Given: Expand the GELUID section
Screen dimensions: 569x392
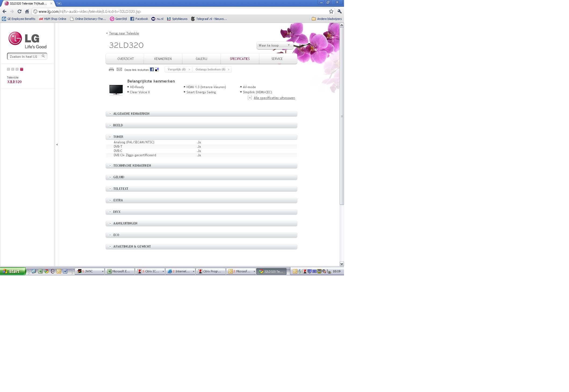Looking at the screenshot, I should coord(201,177).
